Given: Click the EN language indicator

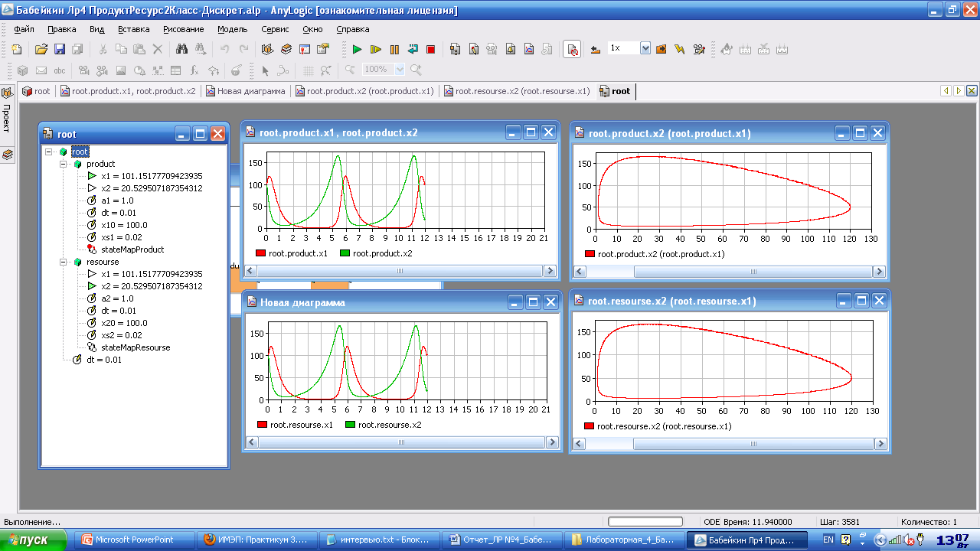Looking at the screenshot, I should pos(828,540).
